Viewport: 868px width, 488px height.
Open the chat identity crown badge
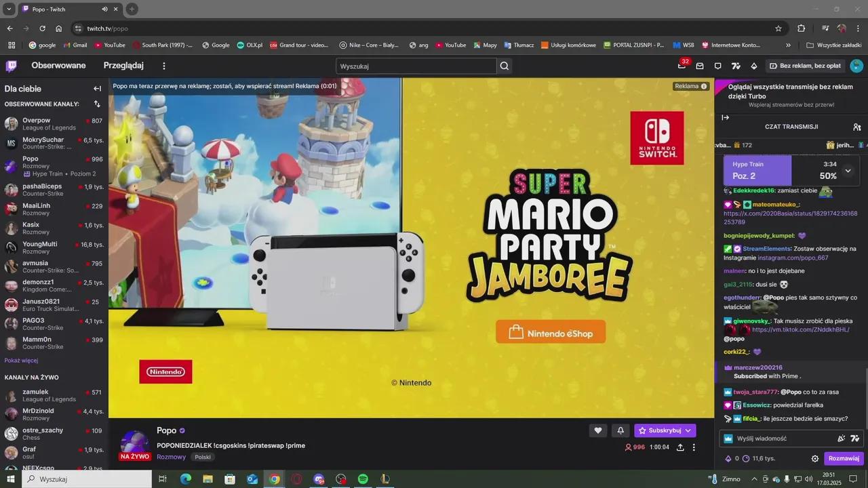728,439
